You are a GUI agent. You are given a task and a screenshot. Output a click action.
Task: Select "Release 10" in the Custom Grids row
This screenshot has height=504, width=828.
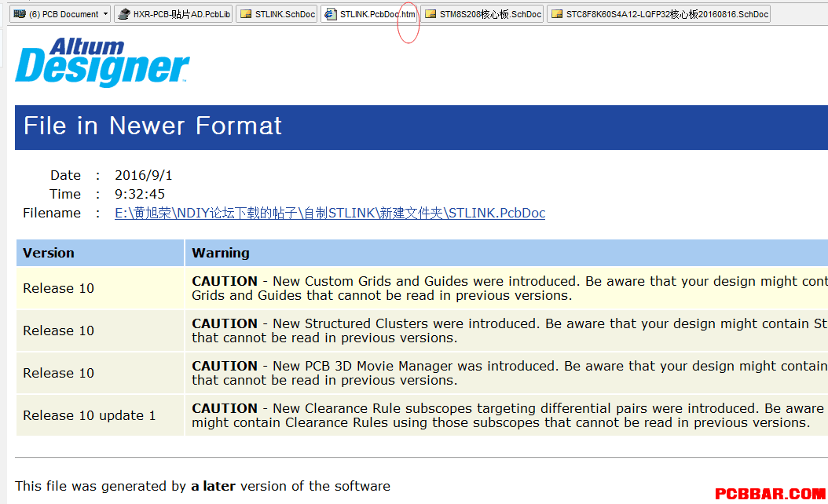(59, 288)
